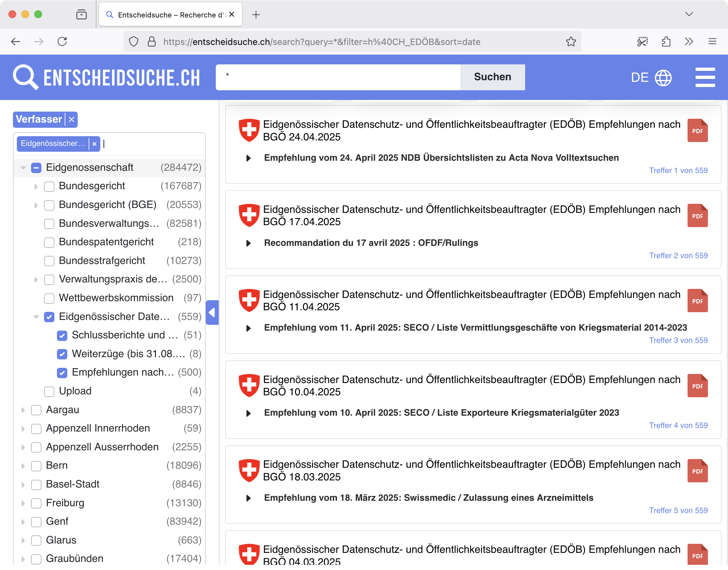This screenshot has height=570, width=728.
Task: Bookmark this page with star icon
Action: [x=571, y=42]
